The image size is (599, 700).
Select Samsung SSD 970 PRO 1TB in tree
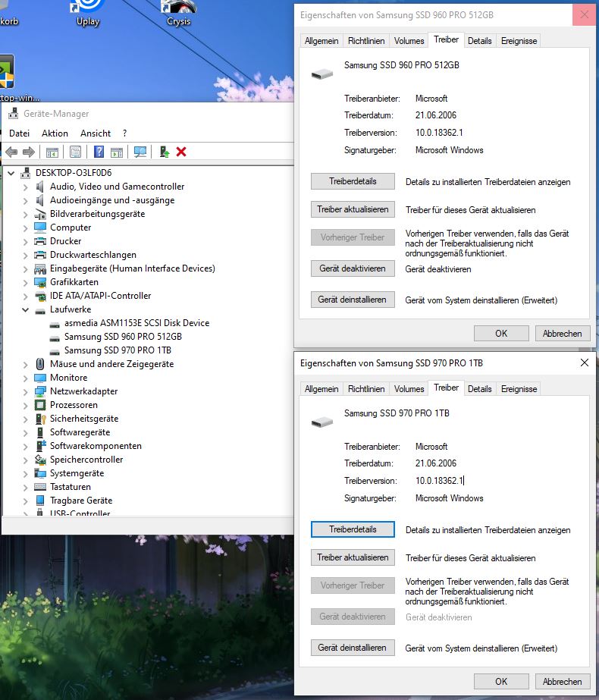tap(118, 350)
